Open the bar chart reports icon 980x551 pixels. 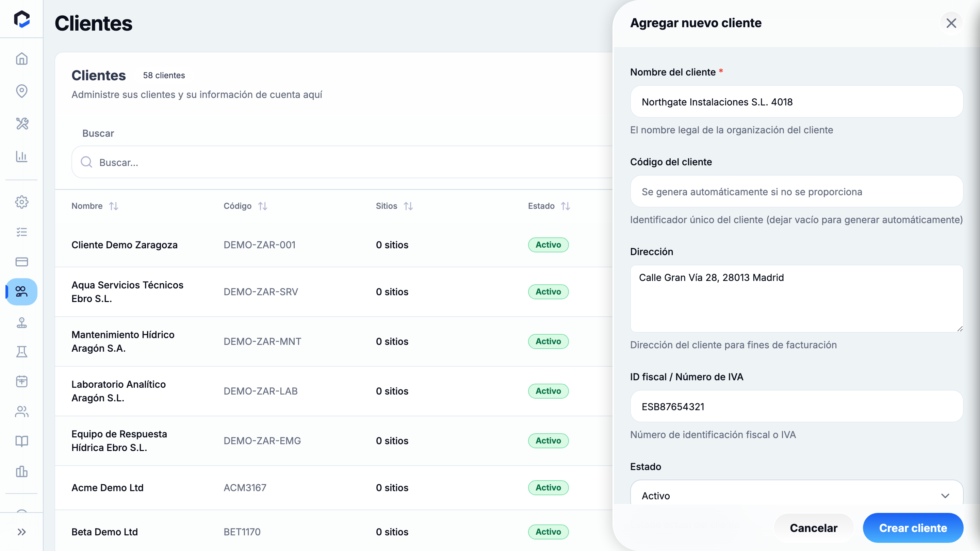click(x=22, y=156)
